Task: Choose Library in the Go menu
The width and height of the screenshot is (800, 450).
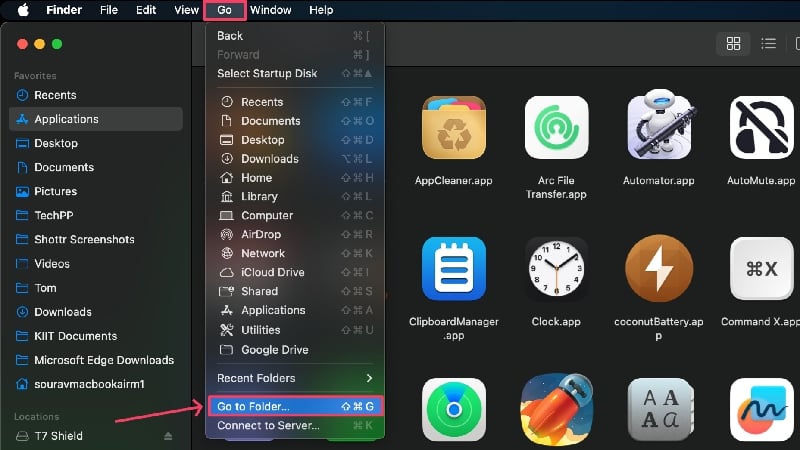Action: click(295, 196)
